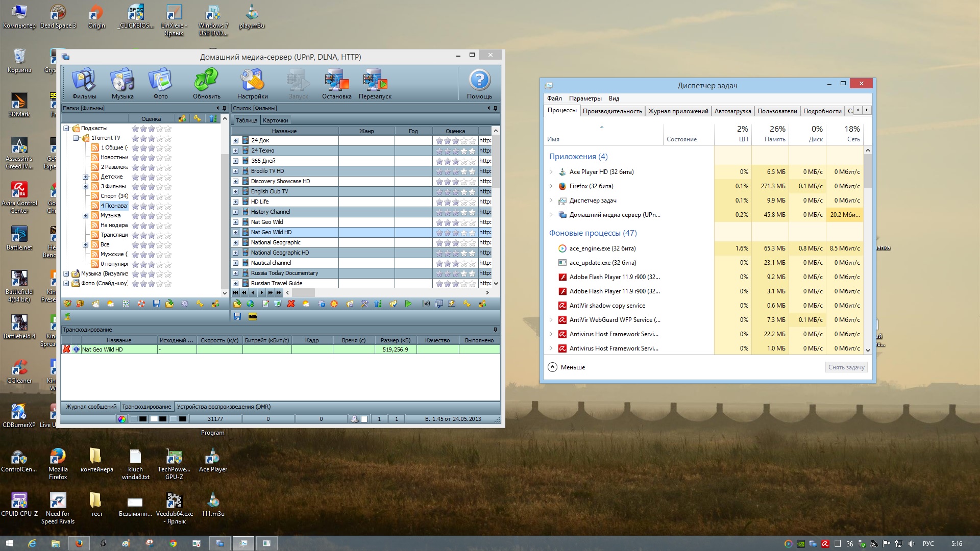
Task: Expand the Детские folder in tree
Action: pos(86,177)
